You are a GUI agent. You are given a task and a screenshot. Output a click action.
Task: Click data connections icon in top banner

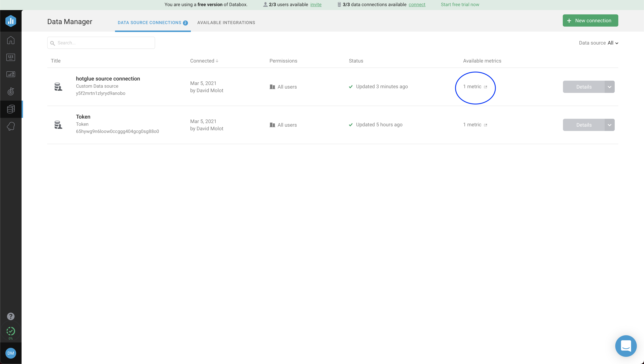coord(339,4)
